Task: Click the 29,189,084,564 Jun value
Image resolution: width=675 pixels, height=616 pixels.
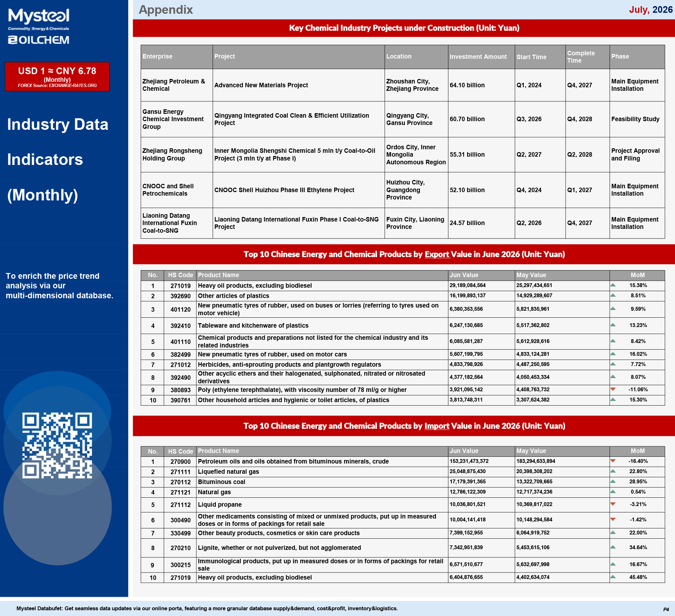Action: coord(467,285)
